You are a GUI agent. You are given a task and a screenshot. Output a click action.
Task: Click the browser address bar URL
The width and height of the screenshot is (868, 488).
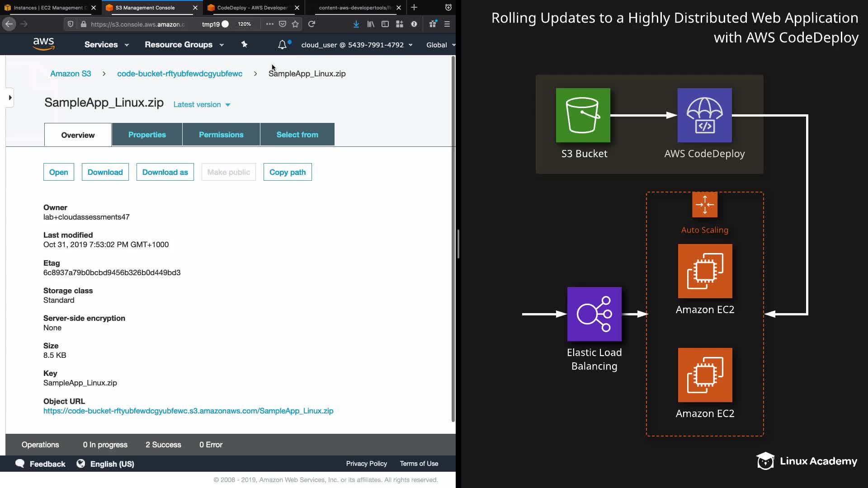[137, 24]
